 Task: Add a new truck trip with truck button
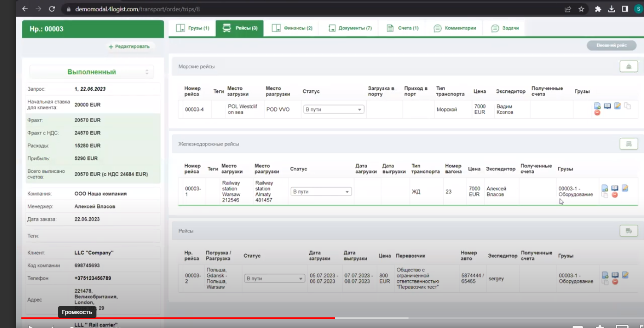coord(629,230)
